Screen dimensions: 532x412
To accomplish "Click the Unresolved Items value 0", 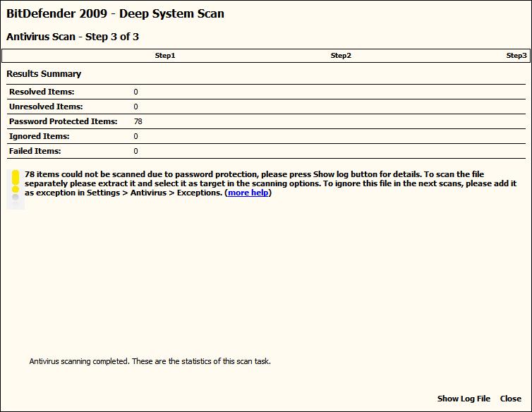I will 135,107.
